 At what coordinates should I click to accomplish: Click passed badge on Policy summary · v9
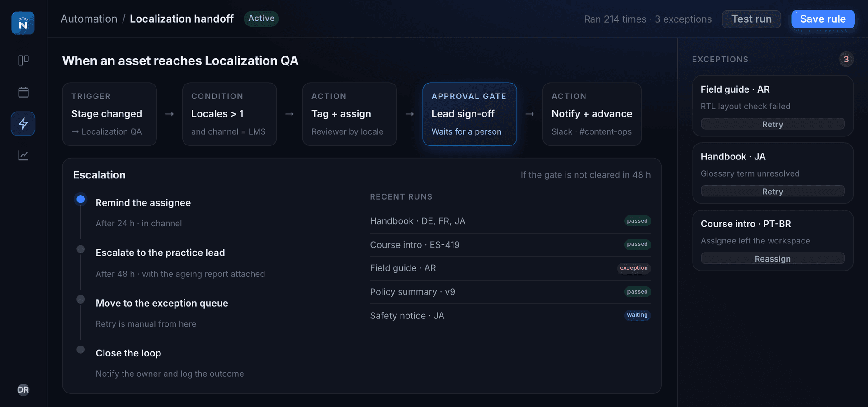click(637, 292)
